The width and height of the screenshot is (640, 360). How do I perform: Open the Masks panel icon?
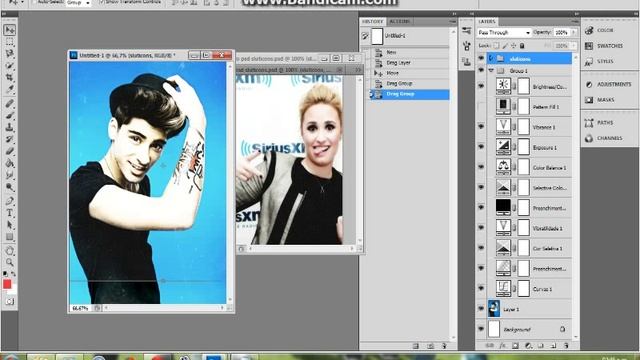(x=589, y=100)
